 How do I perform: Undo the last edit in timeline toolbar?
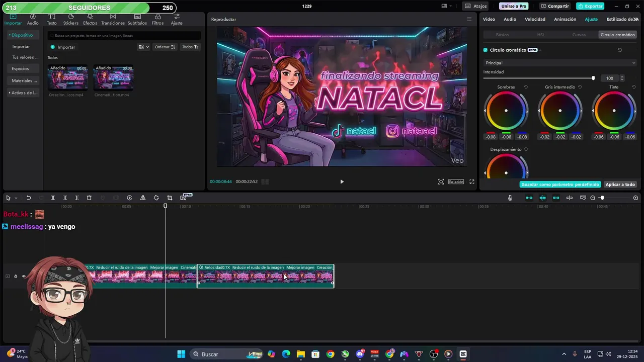(x=29, y=198)
